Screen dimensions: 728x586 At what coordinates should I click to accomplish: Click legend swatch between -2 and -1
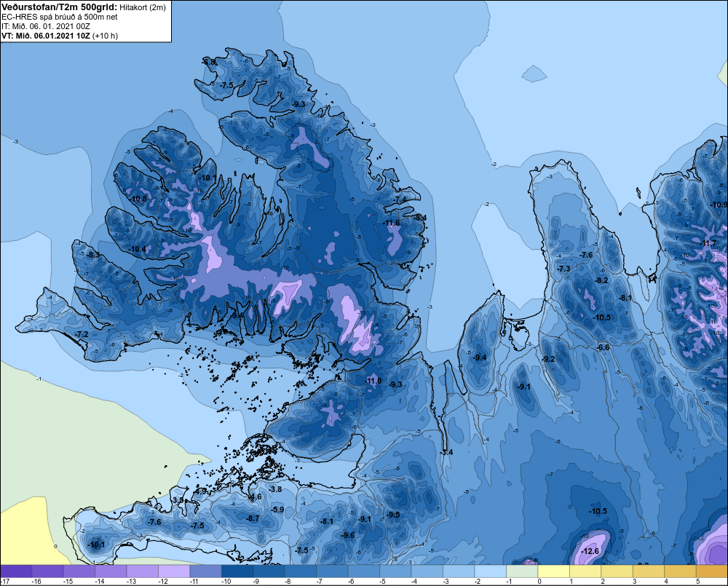[490, 571]
